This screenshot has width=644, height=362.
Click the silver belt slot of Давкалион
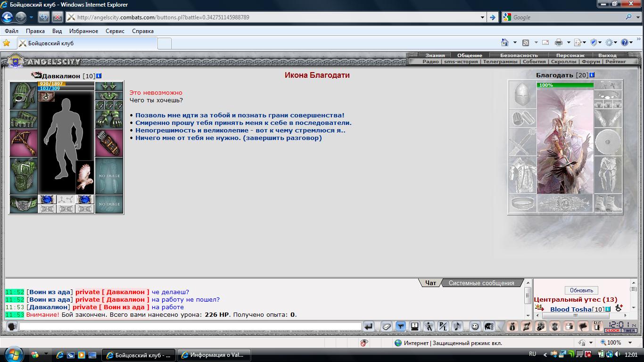tap(24, 204)
